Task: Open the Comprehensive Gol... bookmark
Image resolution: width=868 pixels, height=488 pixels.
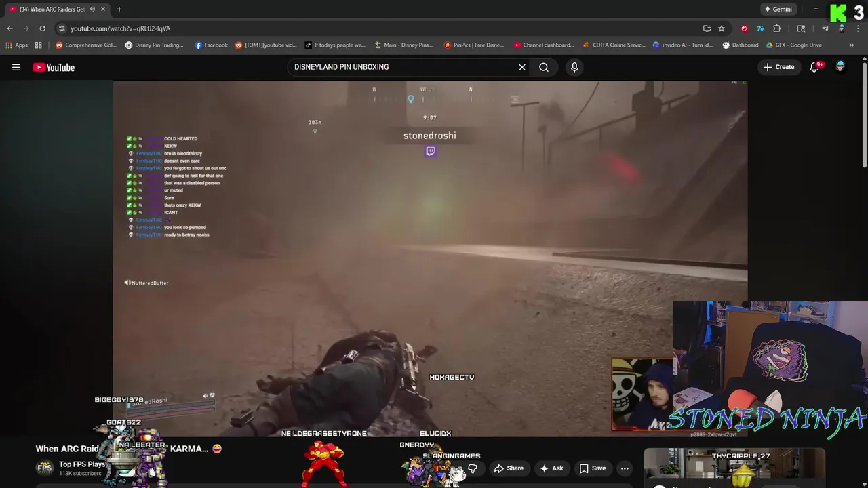Action: coord(86,45)
